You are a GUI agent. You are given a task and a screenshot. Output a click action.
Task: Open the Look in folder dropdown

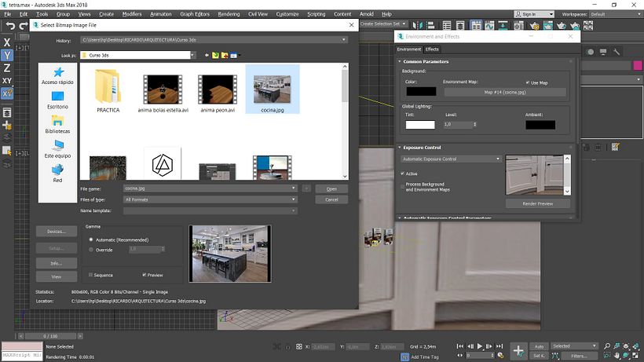point(192,55)
